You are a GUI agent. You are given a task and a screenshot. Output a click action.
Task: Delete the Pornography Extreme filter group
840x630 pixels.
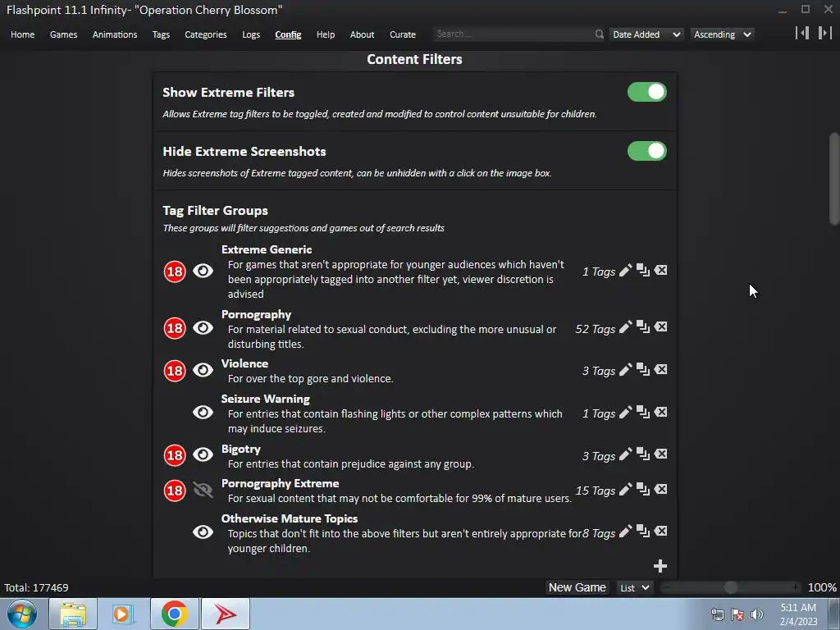coord(661,489)
